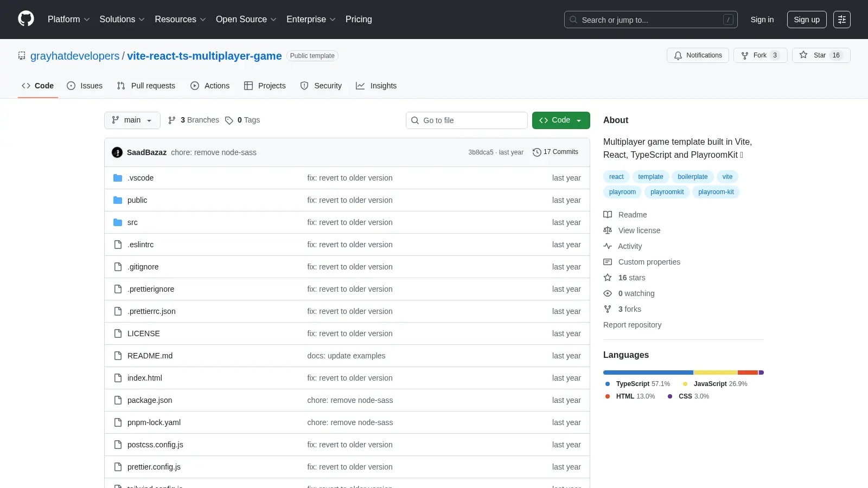Open the grayhatdevelopers owner page
The height and width of the screenshot is (488, 868).
click(x=75, y=56)
